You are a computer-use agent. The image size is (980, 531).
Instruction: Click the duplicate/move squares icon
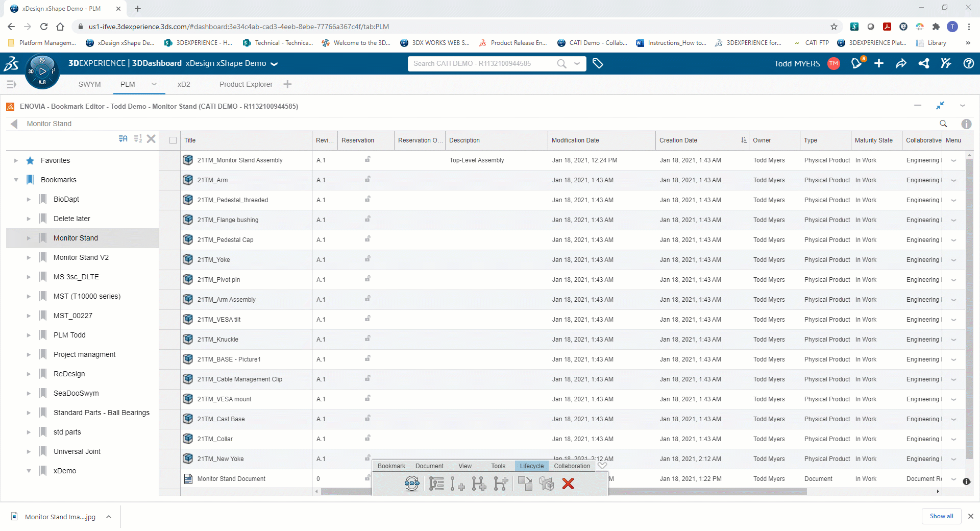(525, 483)
